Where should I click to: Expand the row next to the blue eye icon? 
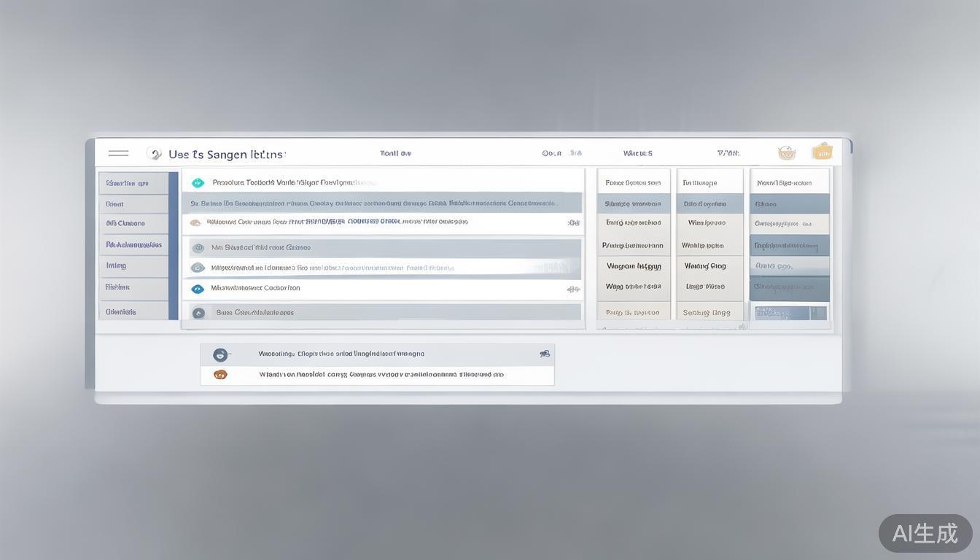573,289
